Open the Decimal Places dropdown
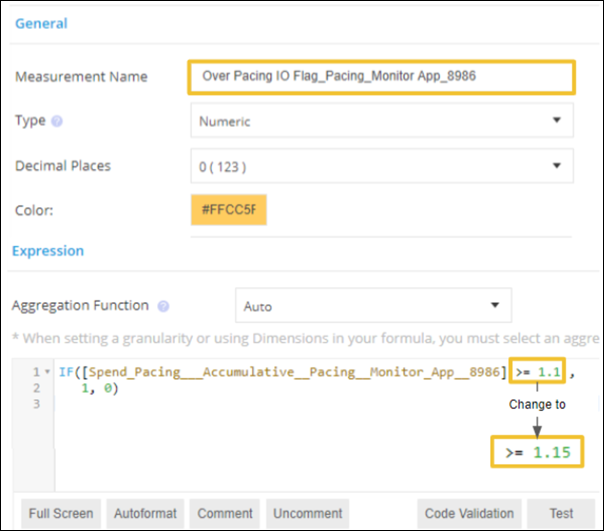 382,166
